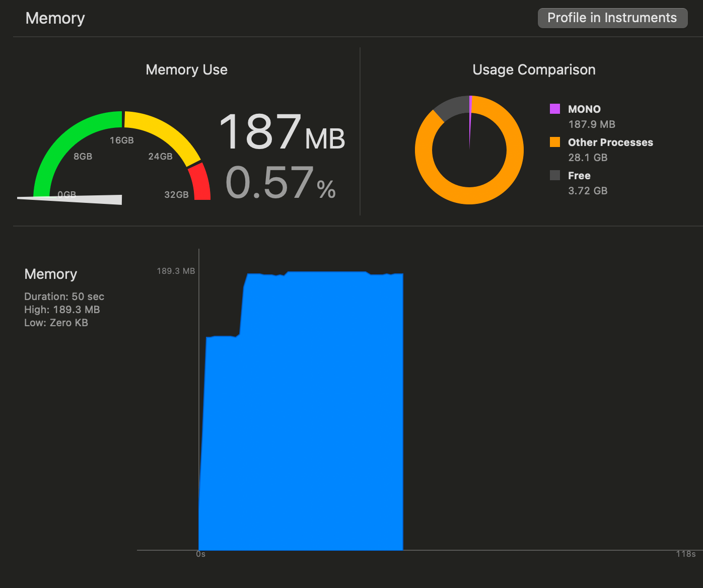Click the MONO process legend label

coord(584,109)
